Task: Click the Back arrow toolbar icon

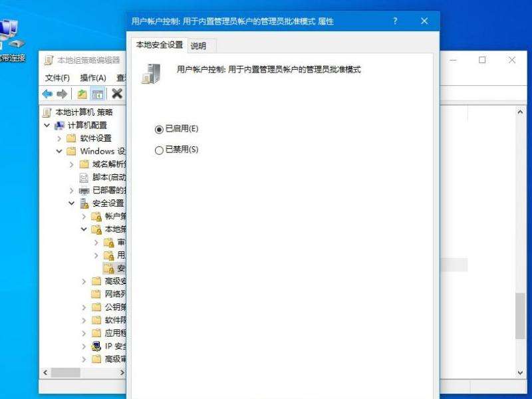Action: coord(47,94)
